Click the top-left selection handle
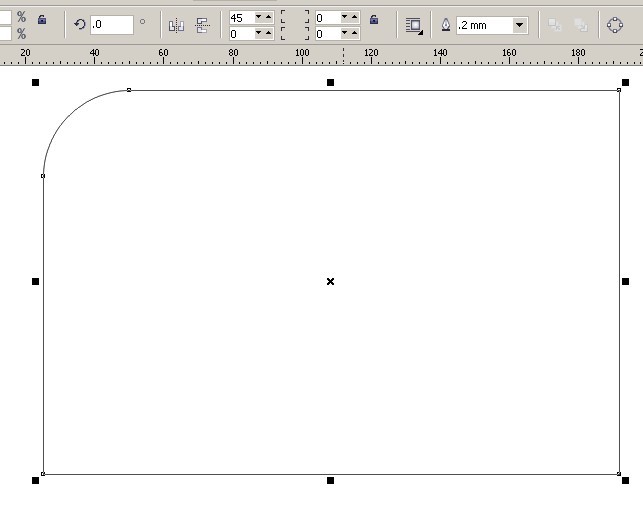 [x=35, y=82]
